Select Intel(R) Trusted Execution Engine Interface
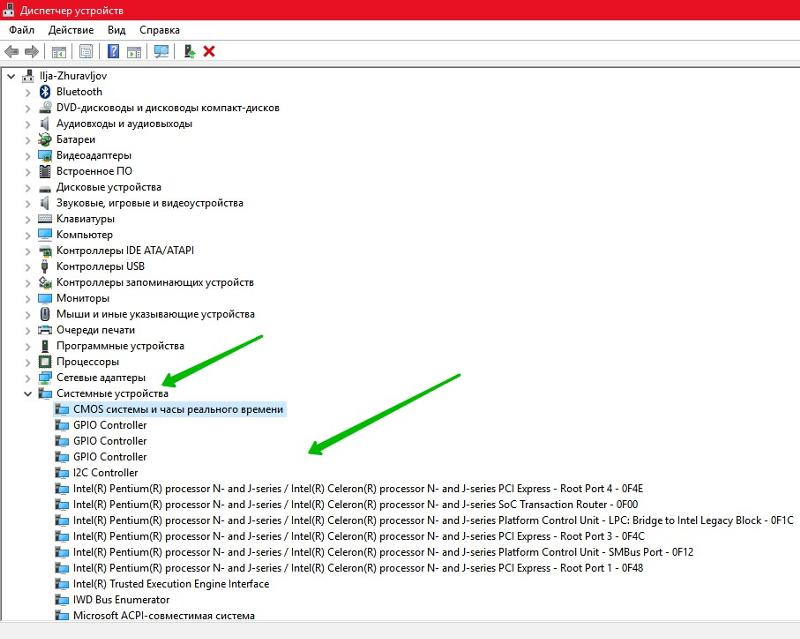Viewport: 800px width, 639px height. tap(171, 584)
